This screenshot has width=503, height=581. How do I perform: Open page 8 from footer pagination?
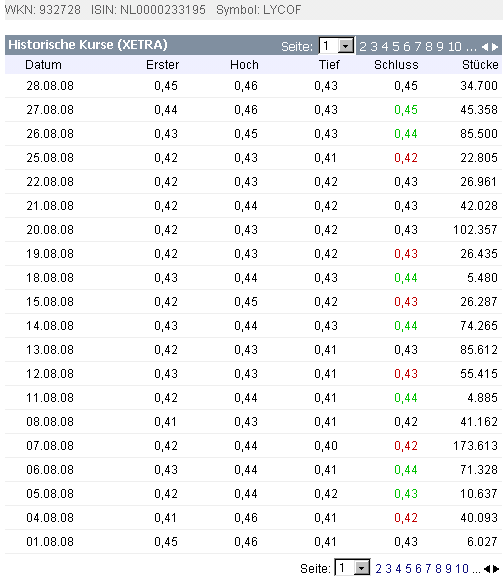click(438, 568)
